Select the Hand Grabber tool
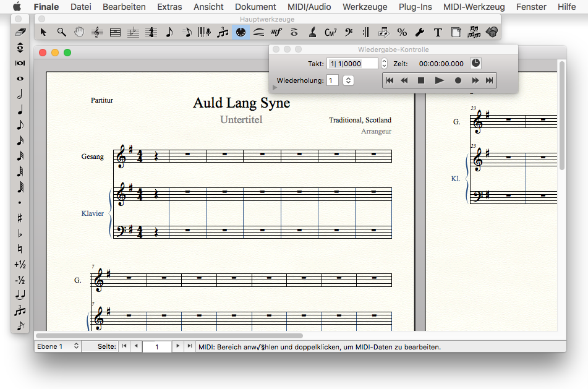The image size is (588, 389). (x=79, y=32)
